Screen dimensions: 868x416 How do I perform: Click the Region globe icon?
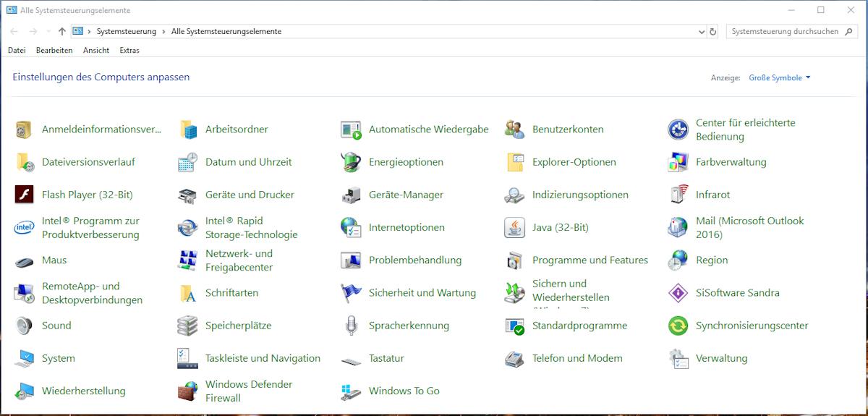[678, 260]
